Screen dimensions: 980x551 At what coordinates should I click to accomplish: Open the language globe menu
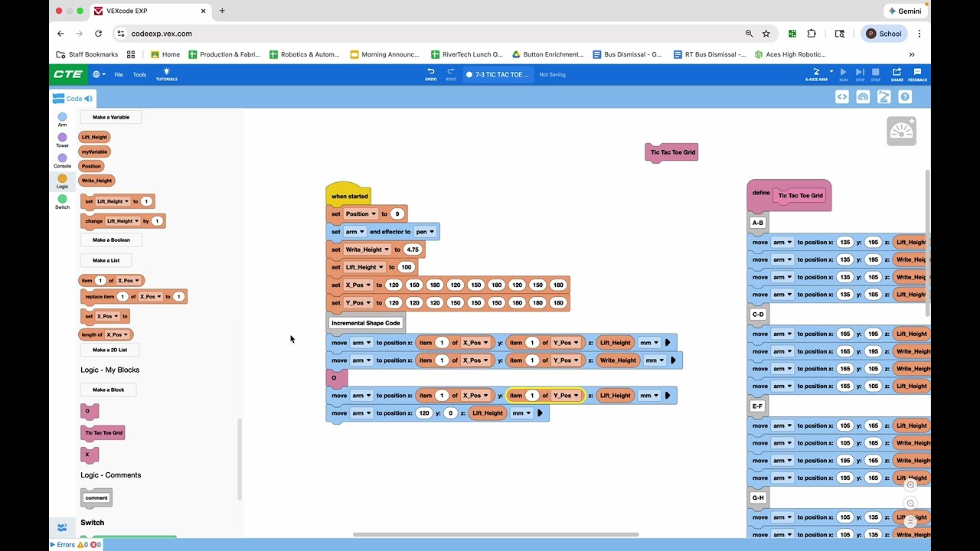[100, 74]
